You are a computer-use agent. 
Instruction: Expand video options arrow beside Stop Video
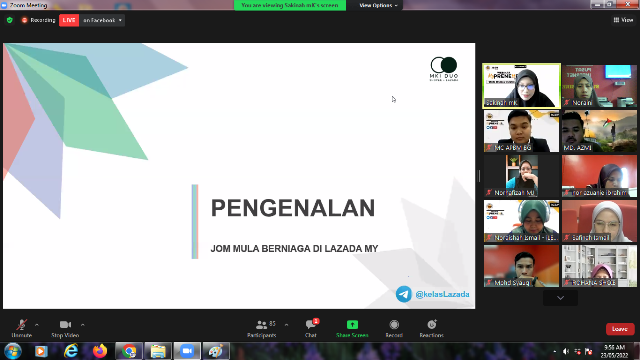coord(82,325)
